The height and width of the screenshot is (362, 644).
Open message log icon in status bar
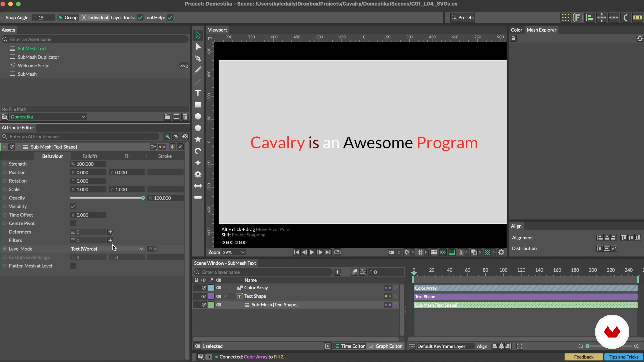pyautogui.click(x=200, y=357)
